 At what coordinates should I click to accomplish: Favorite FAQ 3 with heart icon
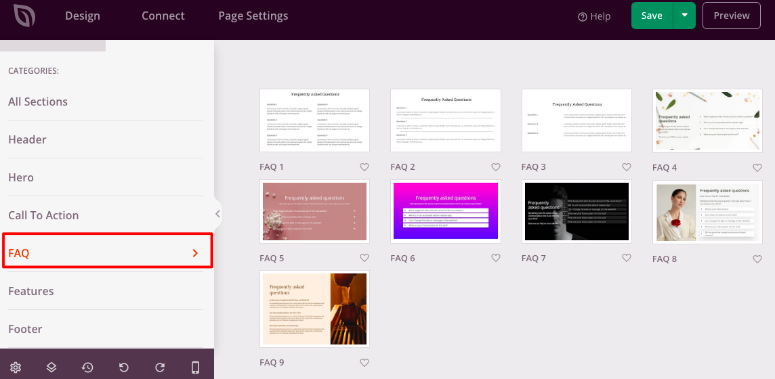tap(627, 167)
